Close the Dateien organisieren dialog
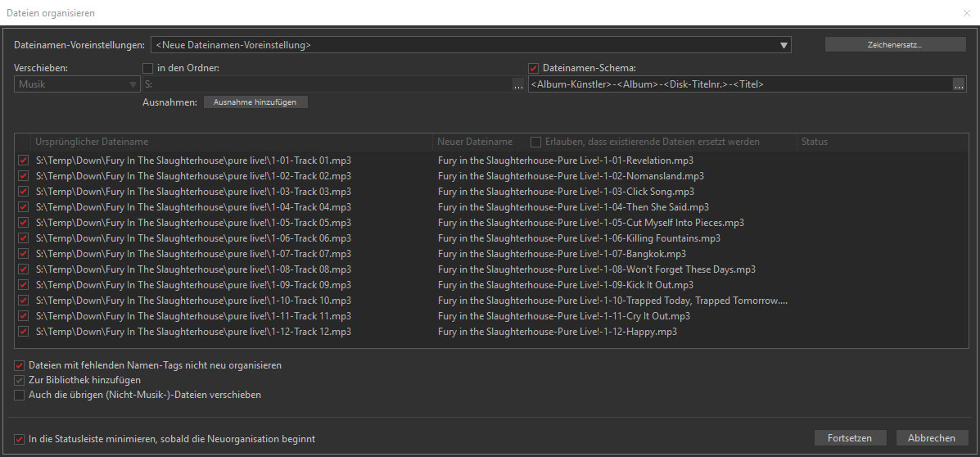 click(967, 12)
